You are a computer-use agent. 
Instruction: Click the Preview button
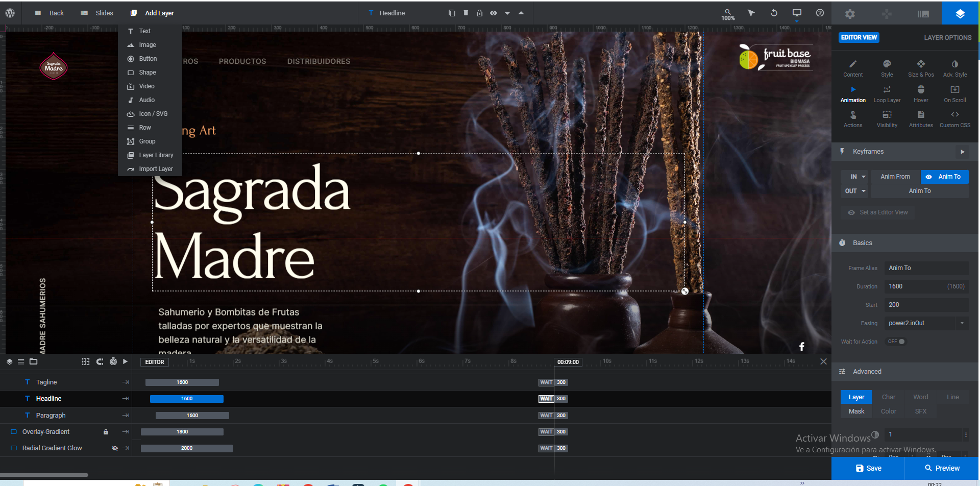[x=942, y=468]
